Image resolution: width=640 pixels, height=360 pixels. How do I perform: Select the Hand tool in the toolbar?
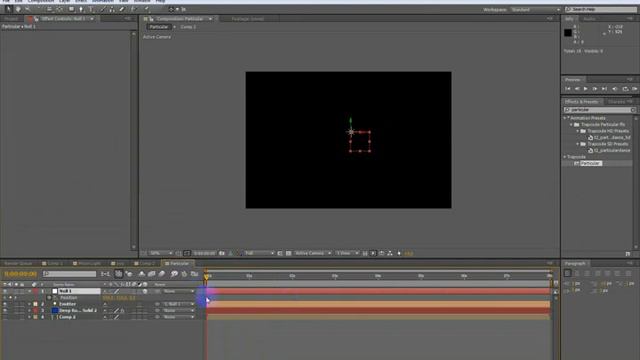tap(18, 9)
